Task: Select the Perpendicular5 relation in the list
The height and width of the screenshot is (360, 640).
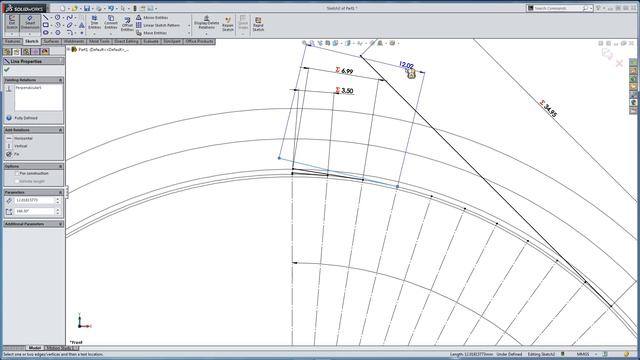Action: click(x=28, y=88)
